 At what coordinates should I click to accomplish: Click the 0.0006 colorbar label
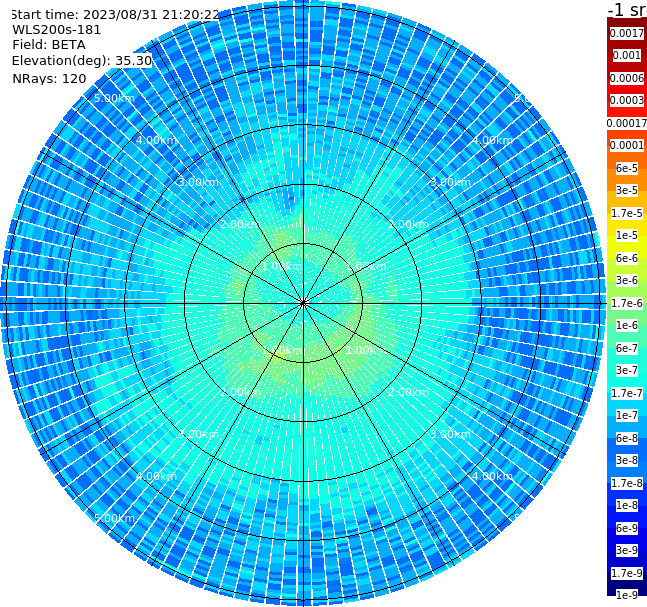click(627, 78)
